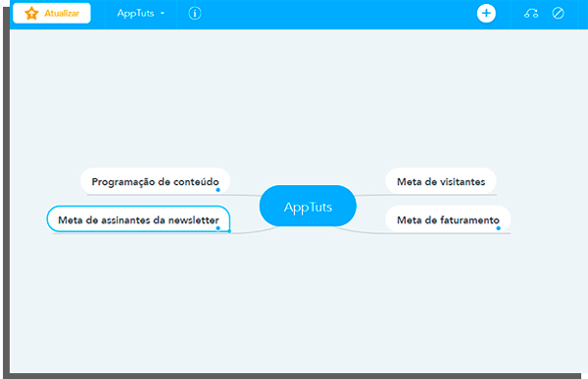Click the connection line tool icon

pos(531,14)
